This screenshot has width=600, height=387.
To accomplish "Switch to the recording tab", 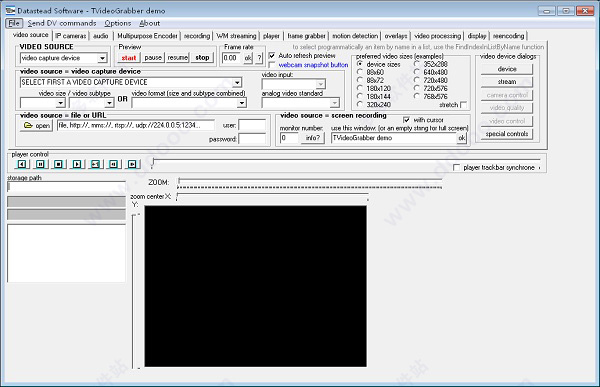I will pyautogui.click(x=197, y=36).
